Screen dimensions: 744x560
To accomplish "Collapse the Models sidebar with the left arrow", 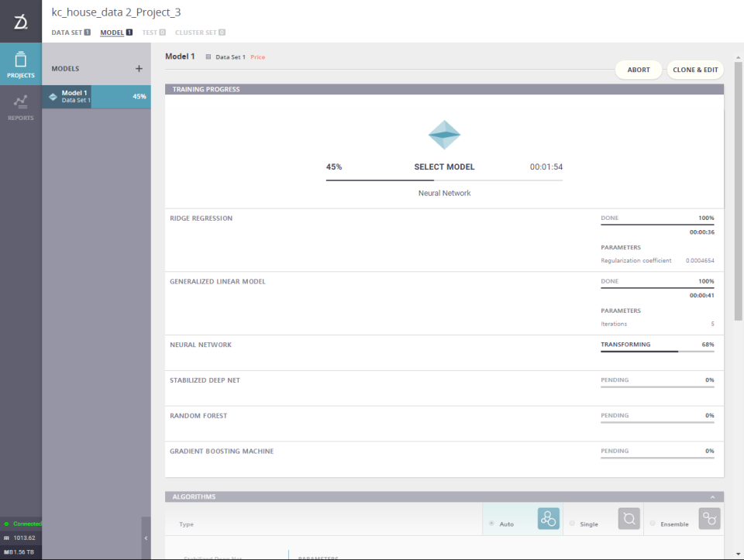I will pos(146,538).
